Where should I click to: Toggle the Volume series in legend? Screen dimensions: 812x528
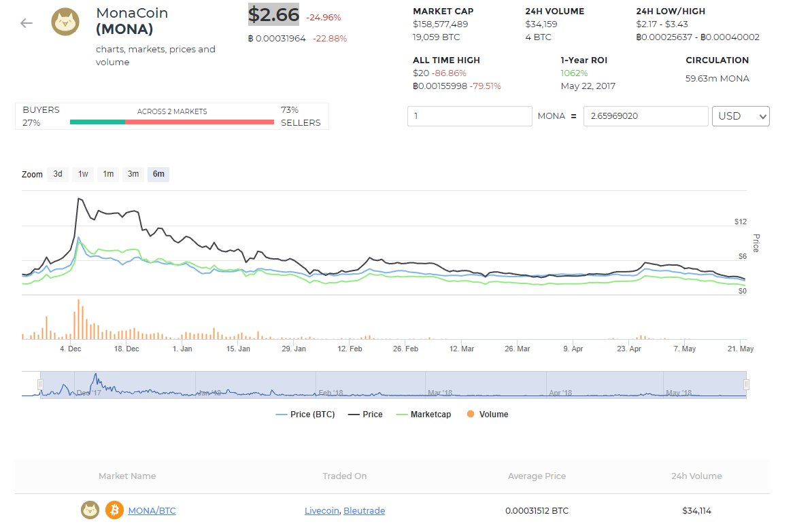(488, 414)
